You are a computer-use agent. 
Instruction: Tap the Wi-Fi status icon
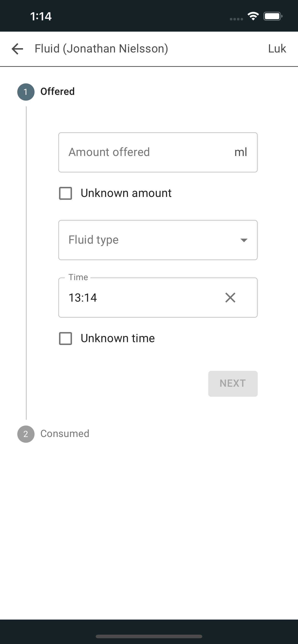[x=253, y=17]
